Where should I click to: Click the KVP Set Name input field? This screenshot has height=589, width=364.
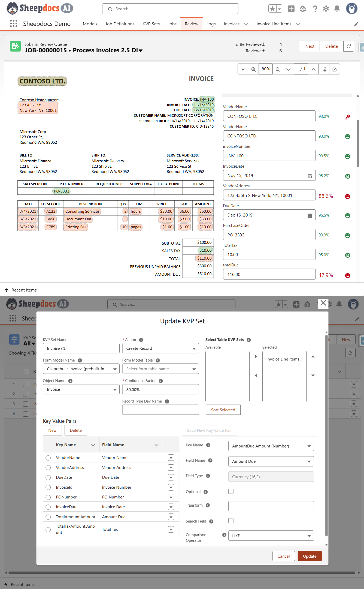pyautogui.click(x=81, y=348)
